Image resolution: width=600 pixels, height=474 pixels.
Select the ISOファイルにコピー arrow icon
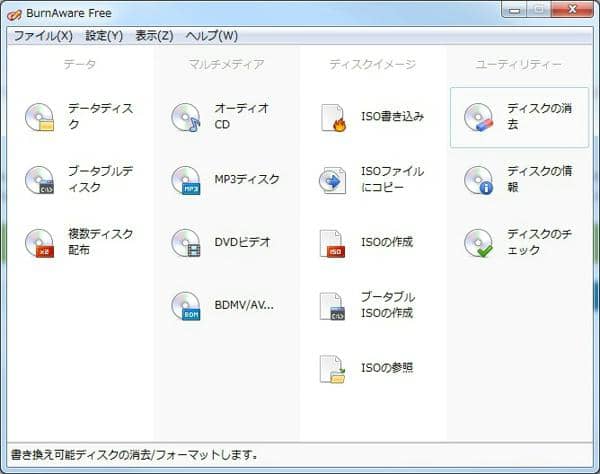tap(333, 180)
